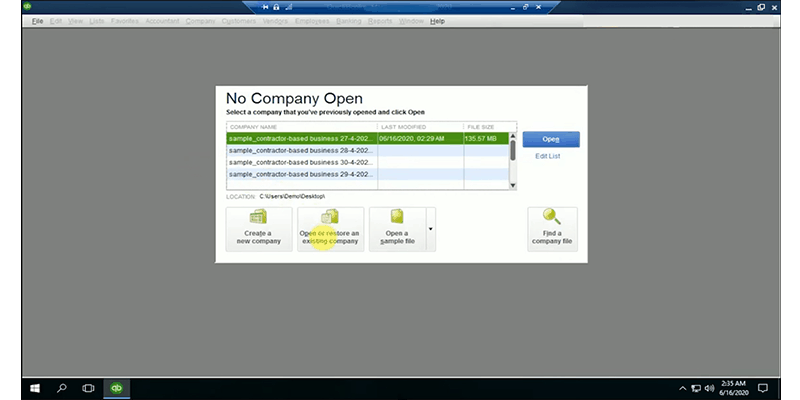
Task: Click the blue Open button
Action: tap(551, 139)
